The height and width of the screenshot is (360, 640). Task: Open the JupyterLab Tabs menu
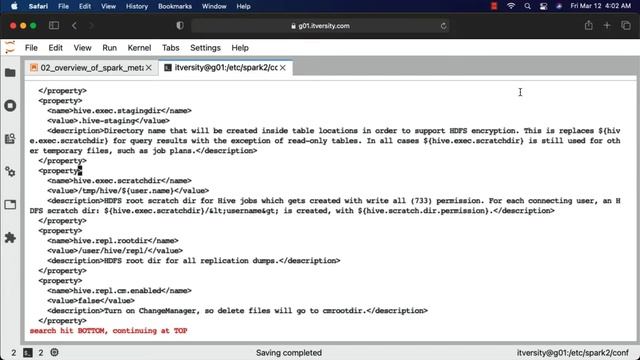(x=171, y=48)
